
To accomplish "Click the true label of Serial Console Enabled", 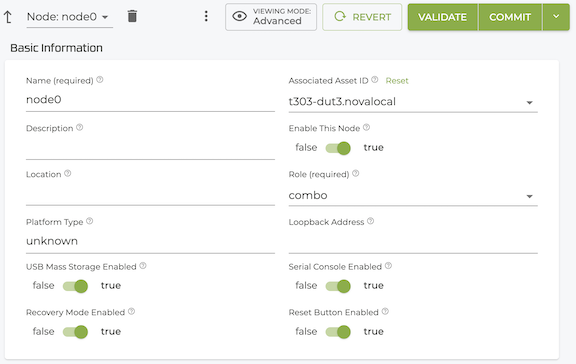I will pos(374,285).
